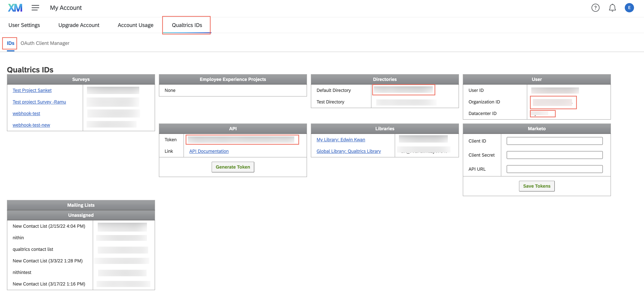Screen dimensions: 644x294
Task: Click the XM logo
Action: 15,8
